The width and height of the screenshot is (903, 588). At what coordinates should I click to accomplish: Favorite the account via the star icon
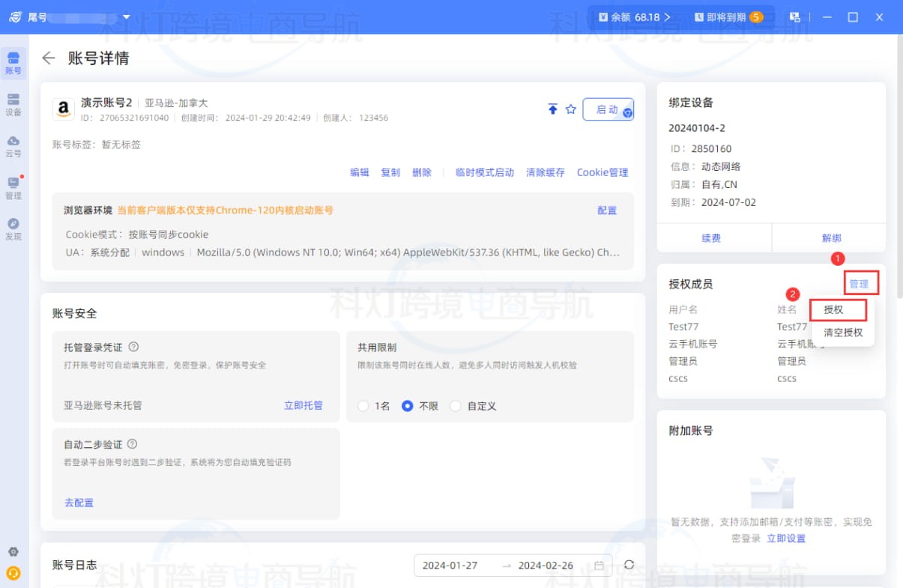pos(571,109)
